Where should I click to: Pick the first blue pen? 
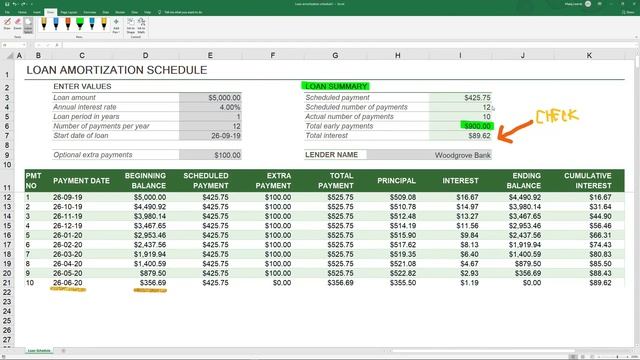click(x=56, y=24)
